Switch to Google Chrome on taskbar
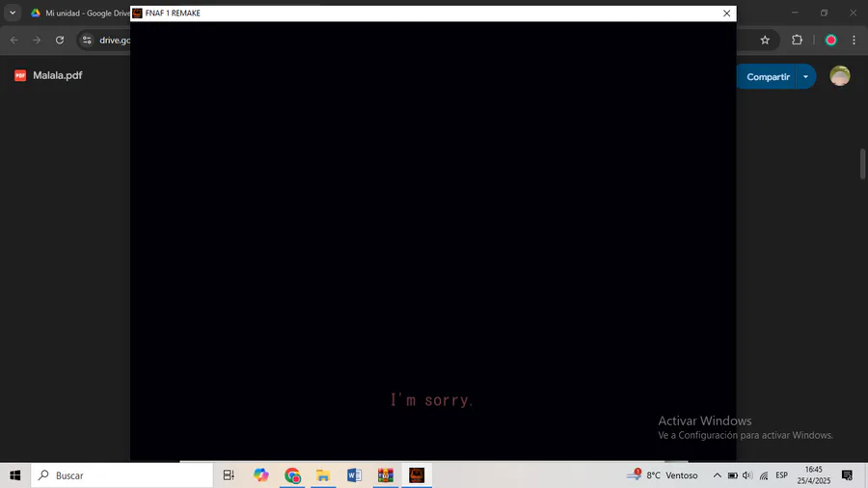This screenshot has width=868, height=488. [x=292, y=475]
